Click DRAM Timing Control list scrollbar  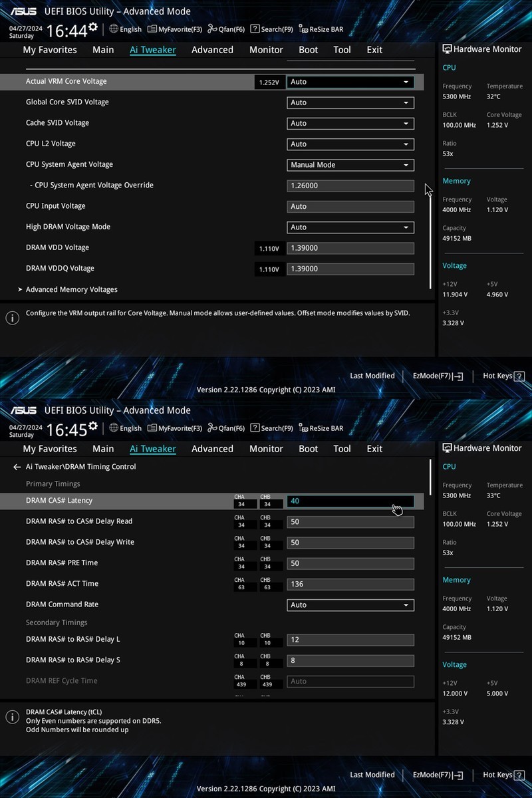(x=430, y=477)
